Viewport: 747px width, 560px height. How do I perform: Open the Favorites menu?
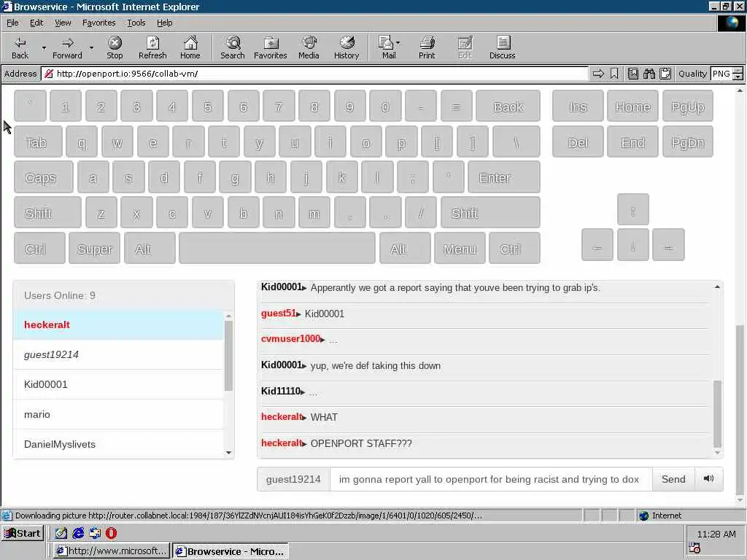click(98, 23)
